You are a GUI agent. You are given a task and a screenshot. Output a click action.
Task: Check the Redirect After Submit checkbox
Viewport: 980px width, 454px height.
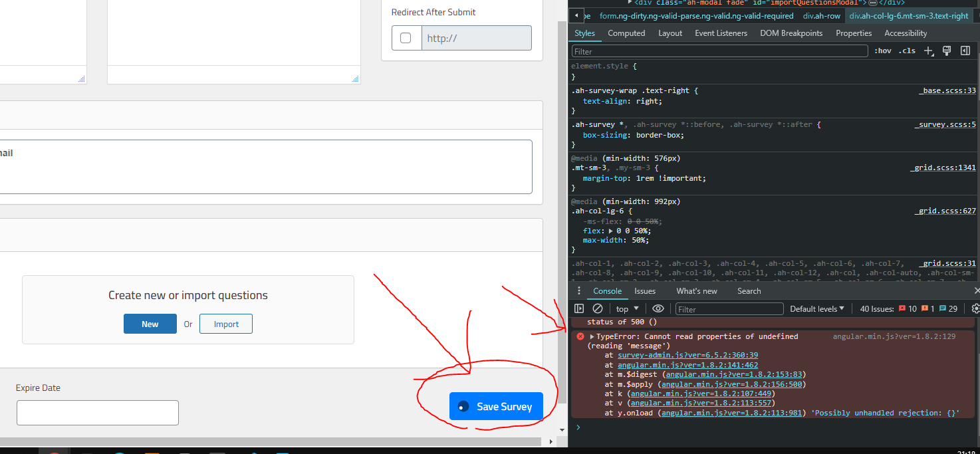(x=406, y=38)
